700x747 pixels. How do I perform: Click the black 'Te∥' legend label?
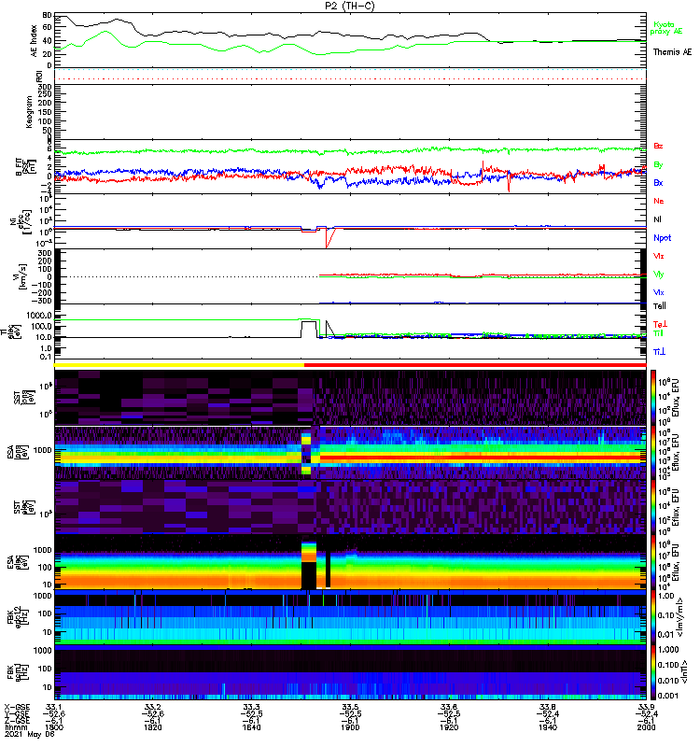click(x=660, y=306)
